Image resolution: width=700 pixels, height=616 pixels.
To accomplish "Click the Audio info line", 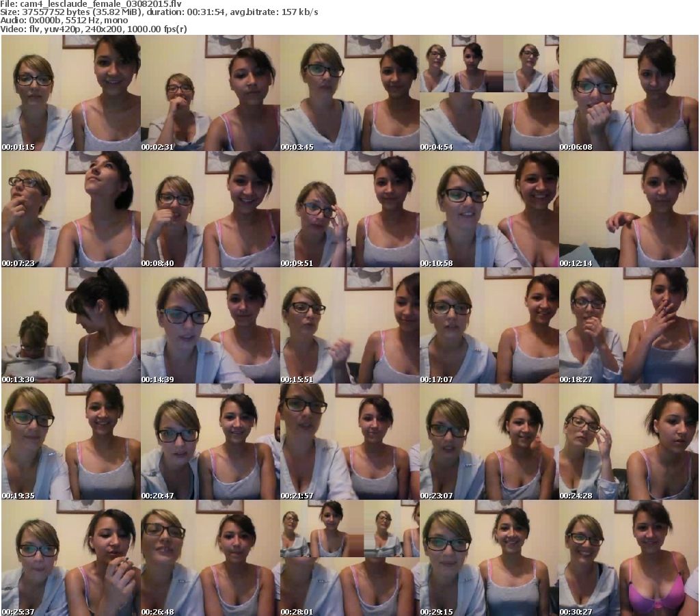I will (x=64, y=21).
